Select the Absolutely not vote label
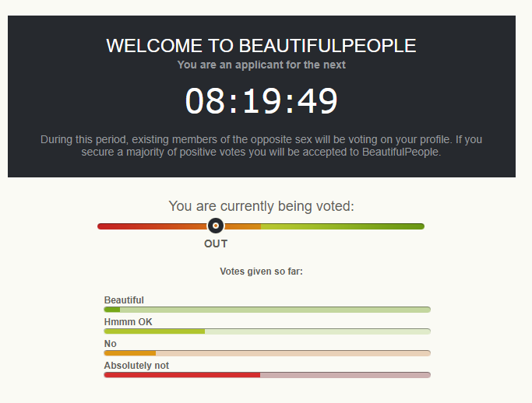The height and width of the screenshot is (403, 532). click(x=136, y=366)
